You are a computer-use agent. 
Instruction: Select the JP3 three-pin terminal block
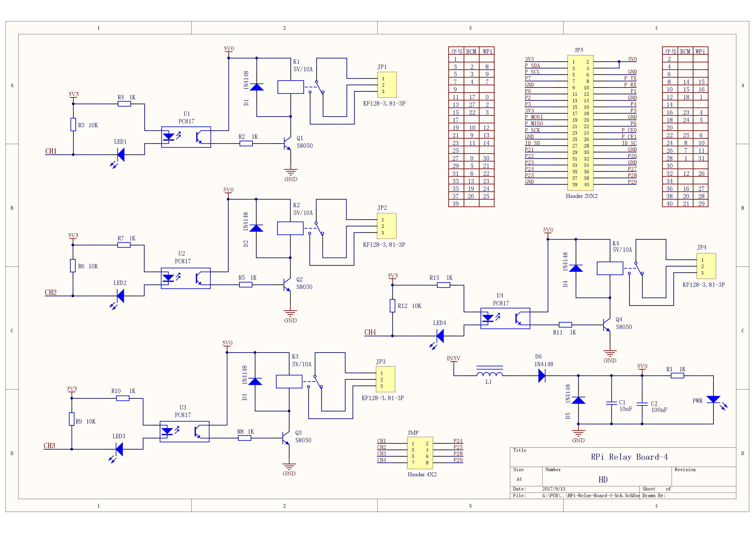coord(386,379)
